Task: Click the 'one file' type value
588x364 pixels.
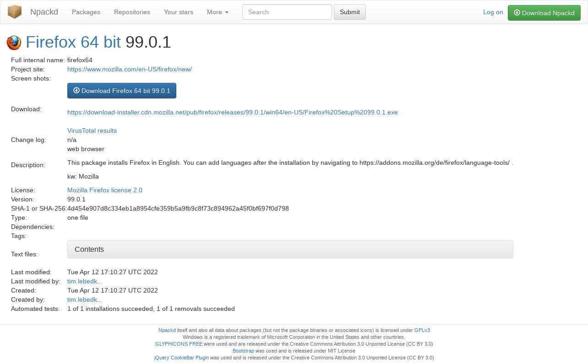Action: [78, 217]
